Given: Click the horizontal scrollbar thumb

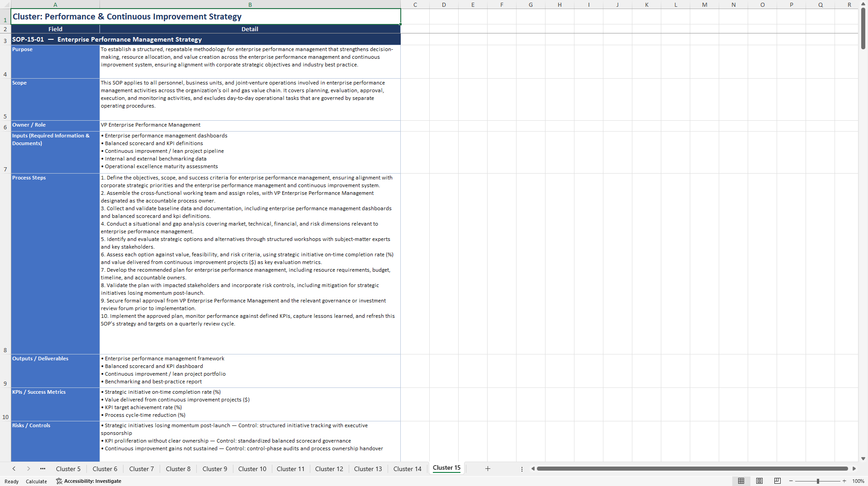Looking at the screenshot, I should (x=692, y=469).
